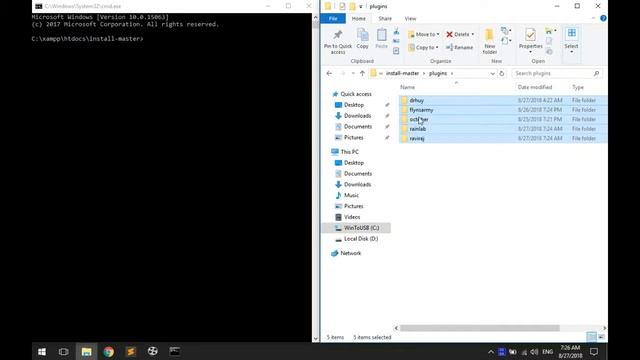Click plugins breadcrumb in address bar
Screen dimensions: 640x360
(x=438, y=73)
